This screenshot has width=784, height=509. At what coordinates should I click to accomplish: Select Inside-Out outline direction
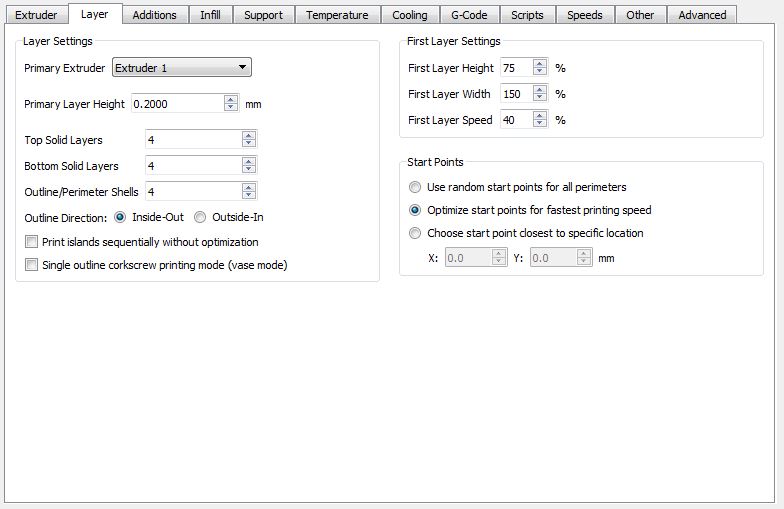[120, 217]
